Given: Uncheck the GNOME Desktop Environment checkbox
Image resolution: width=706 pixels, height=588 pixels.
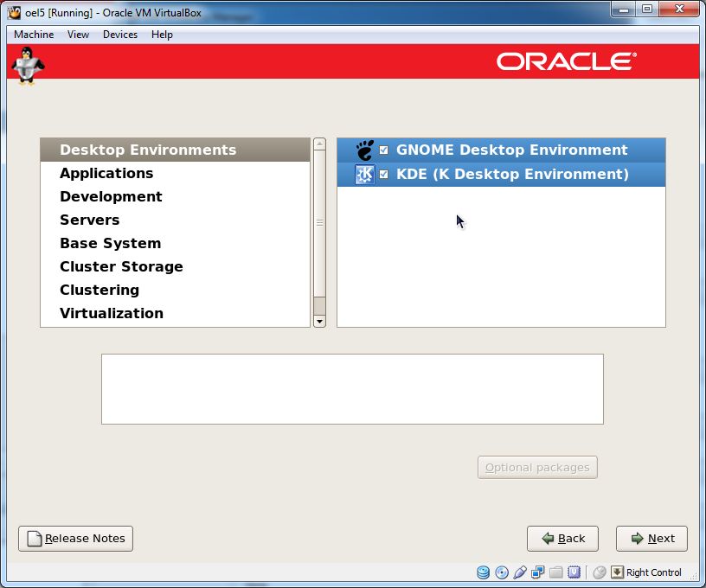Looking at the screenshot, I should pos(383,150).
